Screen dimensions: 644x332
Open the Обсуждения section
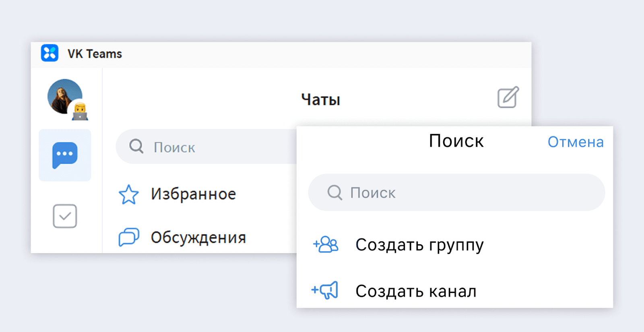[198, 237]
